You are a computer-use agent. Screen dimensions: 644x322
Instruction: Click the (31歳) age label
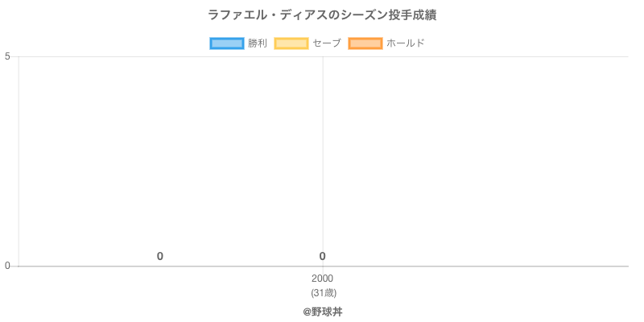tap(323, 292)
